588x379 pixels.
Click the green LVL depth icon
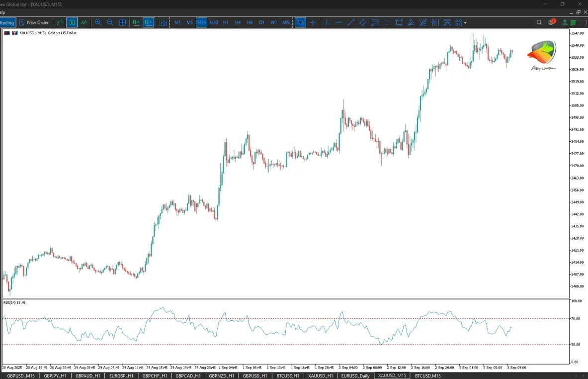click(x=564, y=22)
